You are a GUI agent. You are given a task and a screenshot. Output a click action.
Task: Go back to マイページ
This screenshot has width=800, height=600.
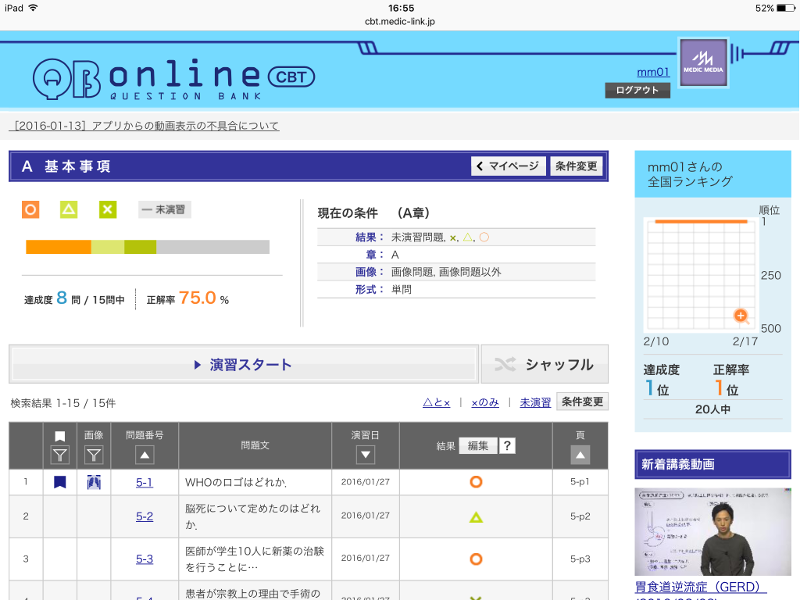click(x=508, y=166)
